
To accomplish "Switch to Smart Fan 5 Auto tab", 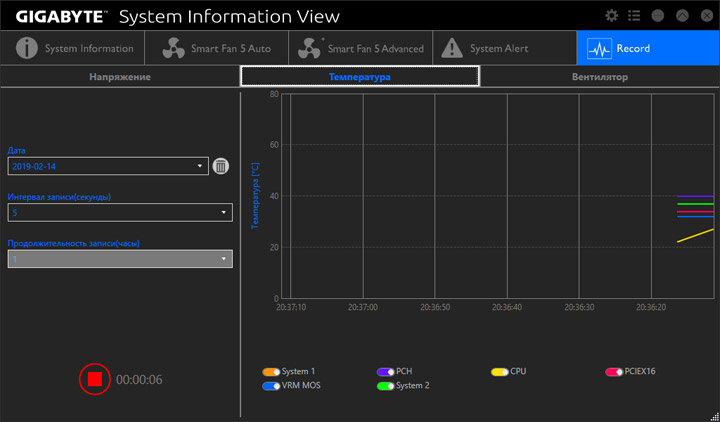I will [216, 48].
